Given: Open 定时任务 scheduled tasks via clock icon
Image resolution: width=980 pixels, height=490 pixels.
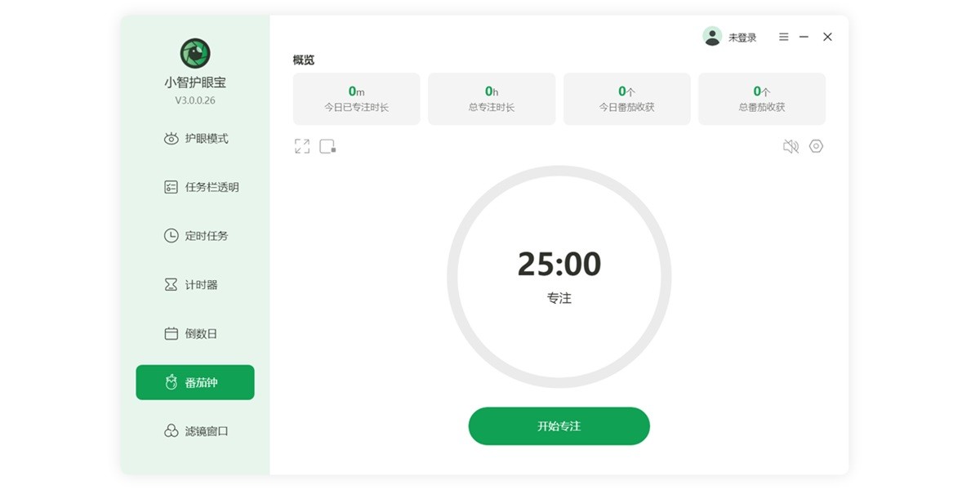Looking at the screenshot, I should click(171, 235).
